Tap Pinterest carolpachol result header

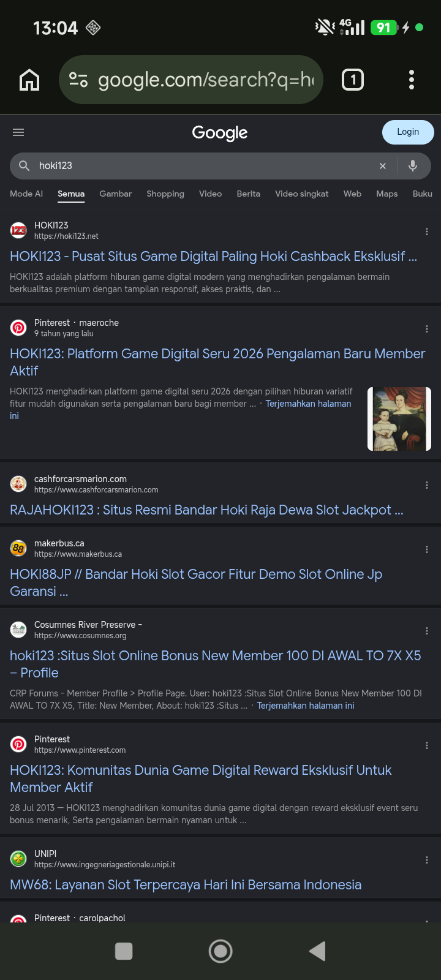click(x=80, y=918)
